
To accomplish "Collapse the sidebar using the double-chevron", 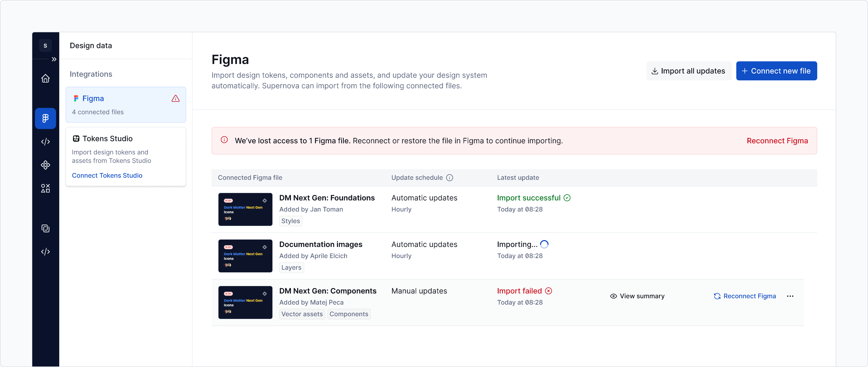I will [x=54, y=59].
